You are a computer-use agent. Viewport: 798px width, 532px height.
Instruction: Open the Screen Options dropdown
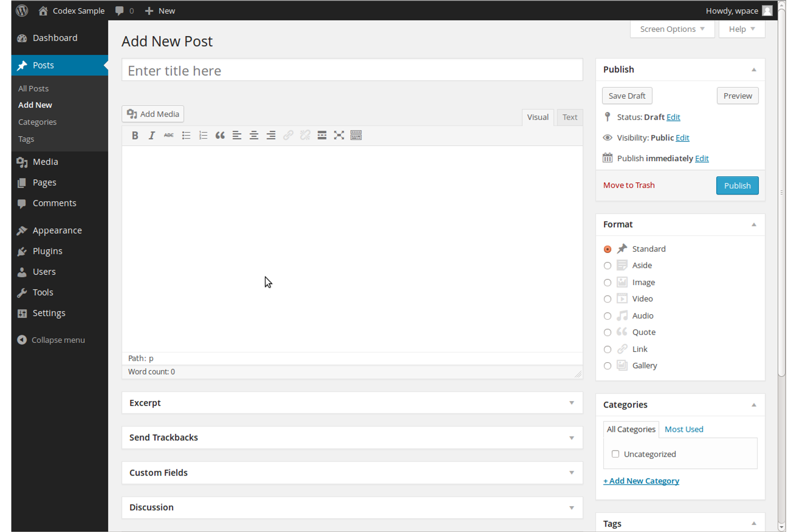672,29
